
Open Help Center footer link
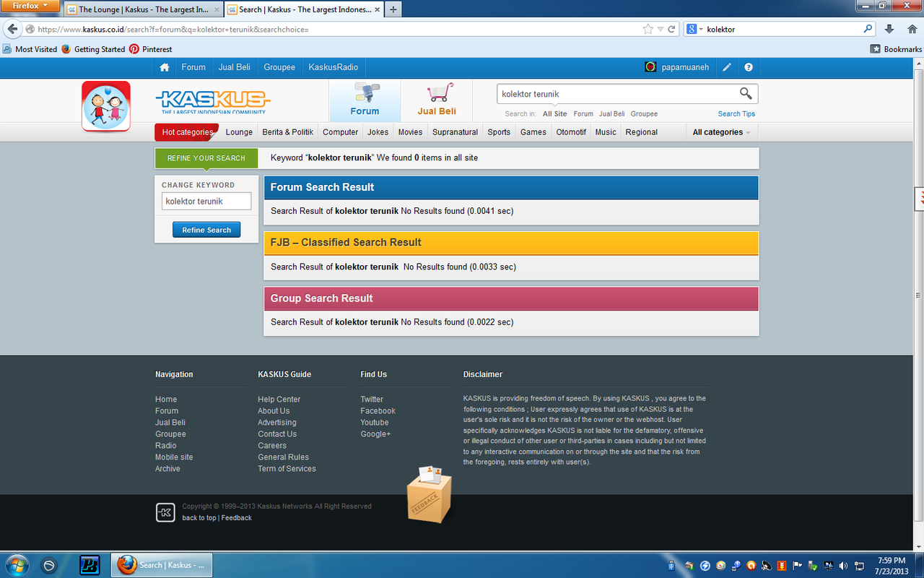[x=279, y=400]
